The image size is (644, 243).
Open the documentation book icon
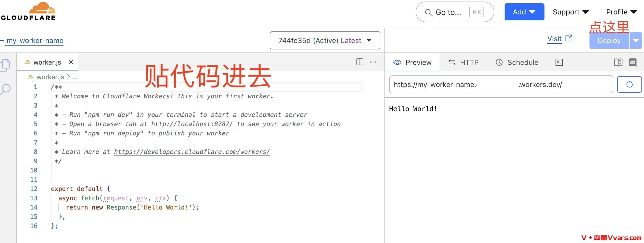(x=618, y=62)
